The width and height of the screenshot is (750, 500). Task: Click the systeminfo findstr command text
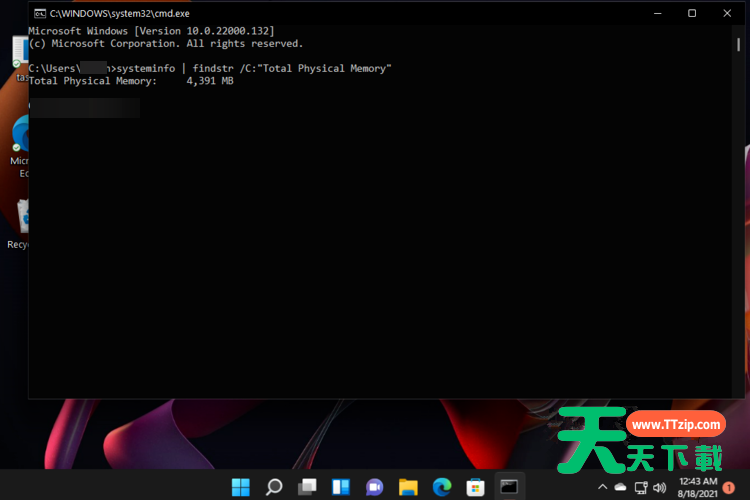coord(254,68)
